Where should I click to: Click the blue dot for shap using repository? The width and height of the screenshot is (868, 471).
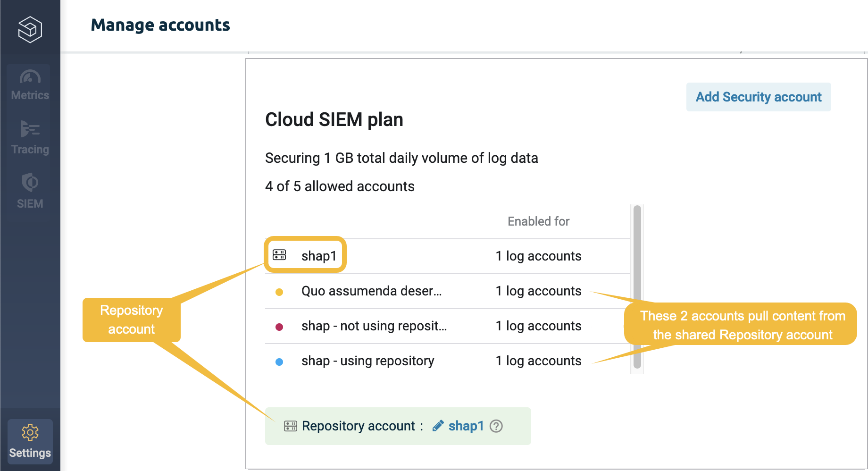click(279, 362)
